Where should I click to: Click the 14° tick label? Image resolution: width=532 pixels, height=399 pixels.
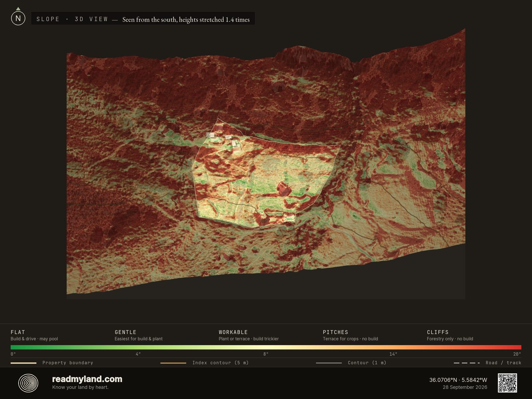(x=393, y=354)
